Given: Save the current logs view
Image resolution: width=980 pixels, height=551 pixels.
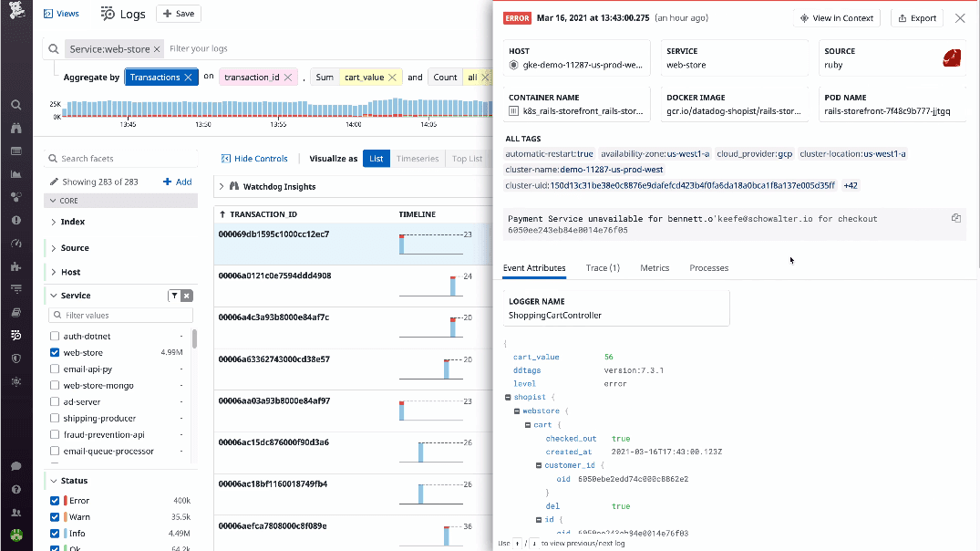Looking at the screenshot, I should (x=179, y=14).
